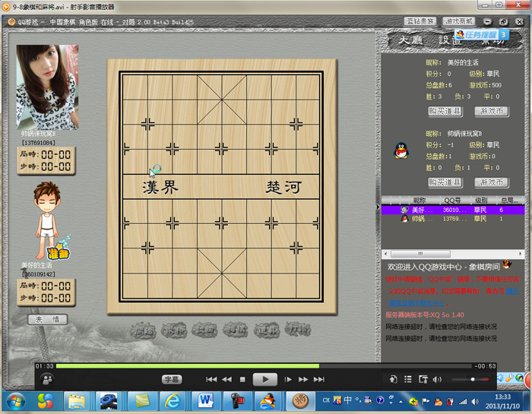The height and width of the screenshot is (414, 532).
Task: Sort player list by QQ号 column
Action: 453,201
